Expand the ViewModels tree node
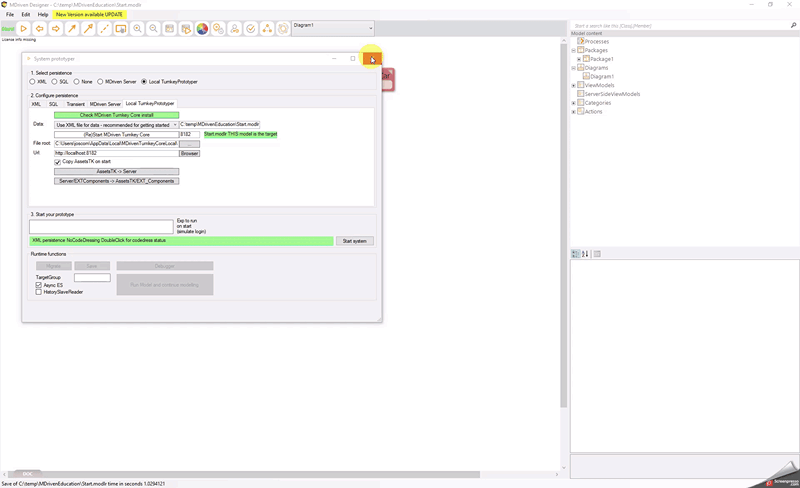Screen dimensions: 800x488 tap(573, 85)
